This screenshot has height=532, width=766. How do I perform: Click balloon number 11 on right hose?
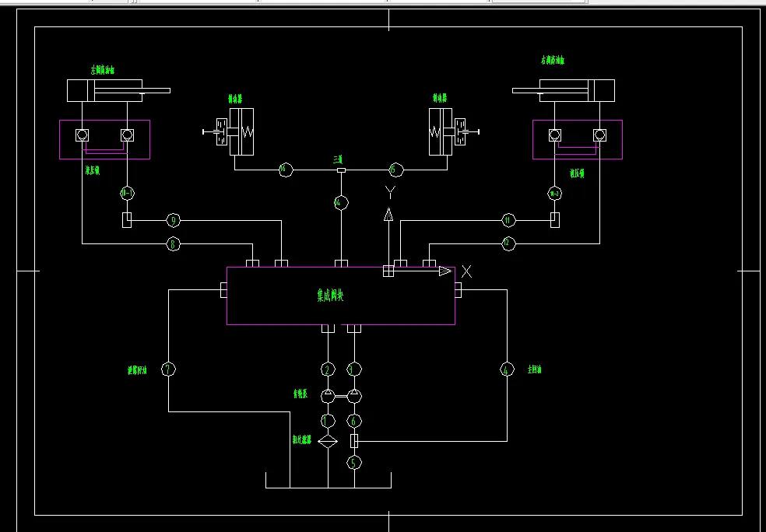coord(508,221)
